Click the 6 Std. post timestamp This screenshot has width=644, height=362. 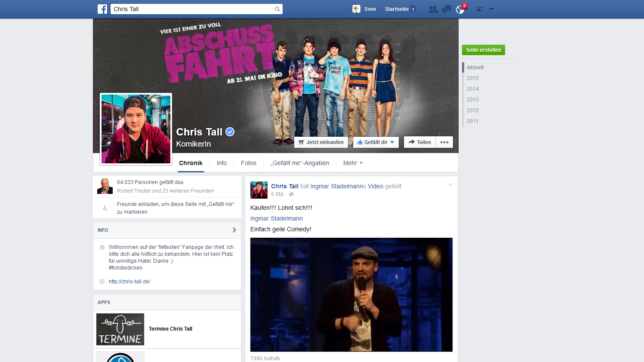click(277, 194)
